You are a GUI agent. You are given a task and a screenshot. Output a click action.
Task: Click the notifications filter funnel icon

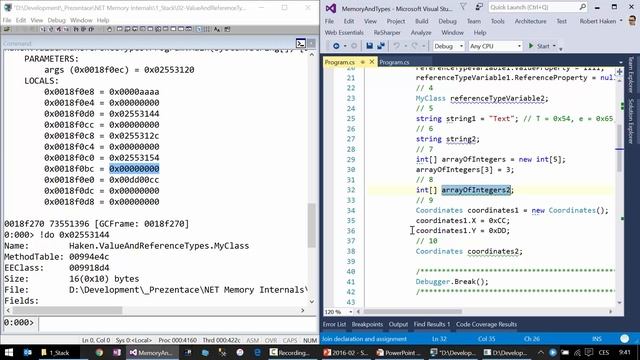pyautogui.click(x=463, y=7)
